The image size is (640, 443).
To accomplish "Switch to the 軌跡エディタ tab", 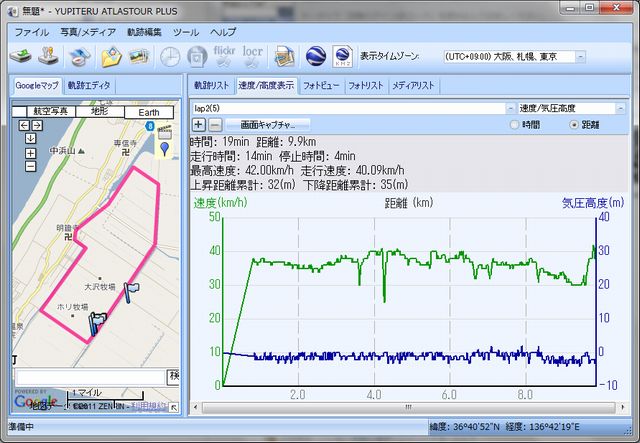I will tap(89, 85).
